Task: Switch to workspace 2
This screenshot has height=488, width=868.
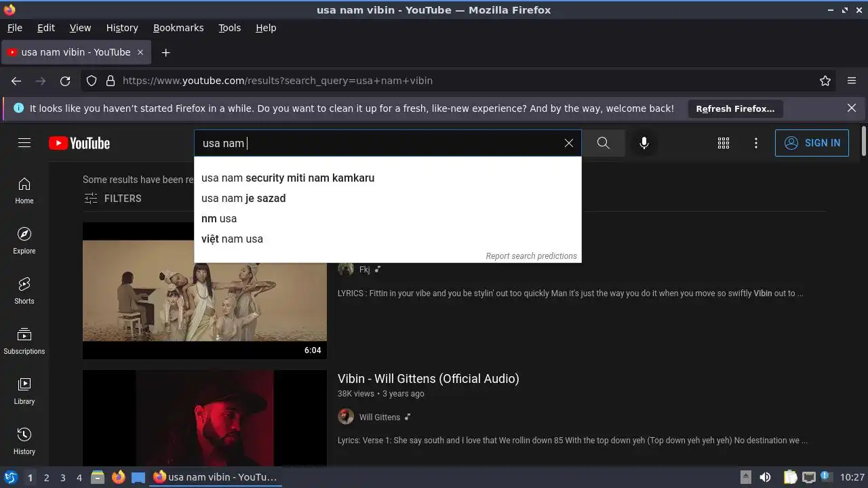Action: (x=46, y=477)
